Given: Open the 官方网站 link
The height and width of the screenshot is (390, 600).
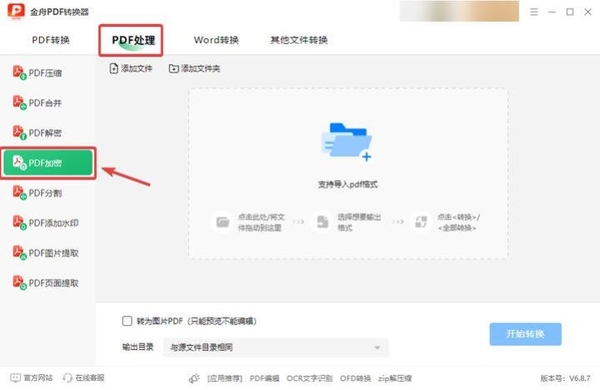Looking at the screenshot, I should (x=31, y=378).
